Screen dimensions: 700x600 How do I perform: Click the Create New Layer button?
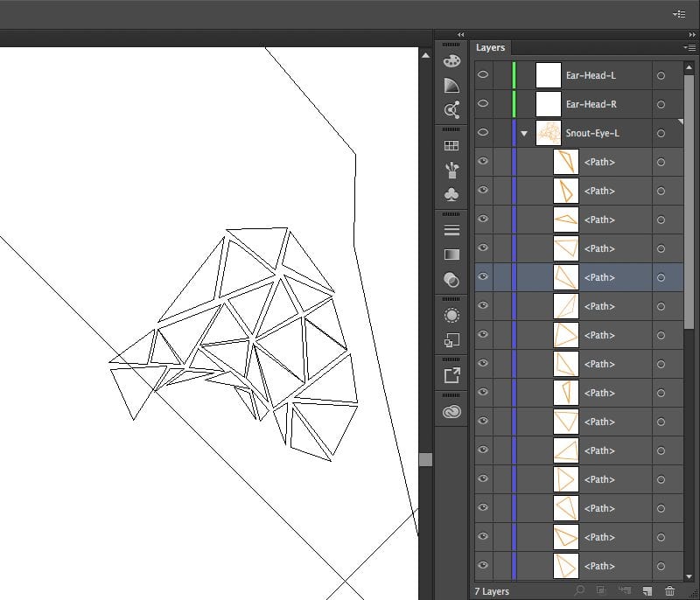647,592
